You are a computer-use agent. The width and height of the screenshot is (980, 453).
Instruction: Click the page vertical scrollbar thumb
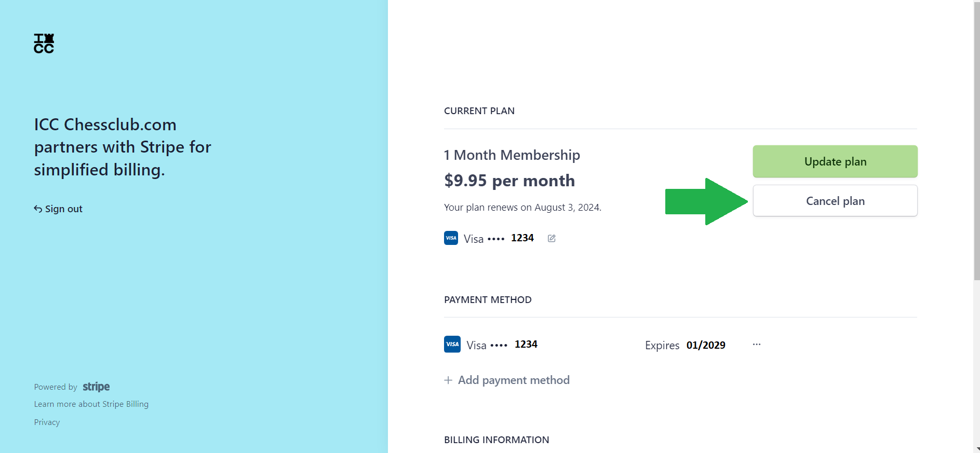tap(976, 140)
